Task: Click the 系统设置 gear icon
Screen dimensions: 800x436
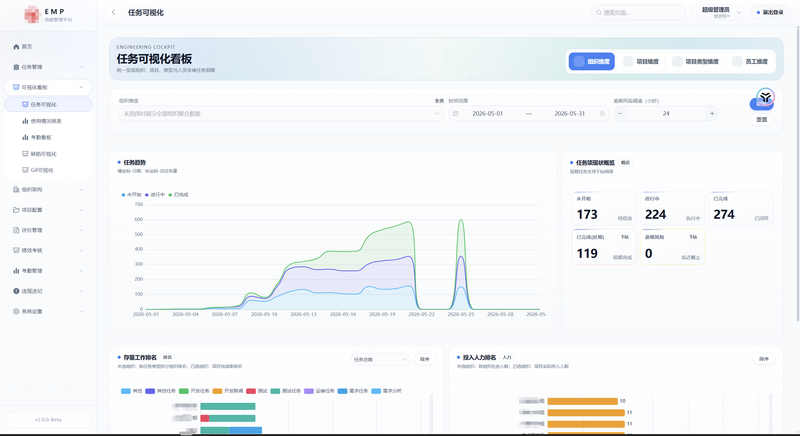Action: [x=16, y=311]
